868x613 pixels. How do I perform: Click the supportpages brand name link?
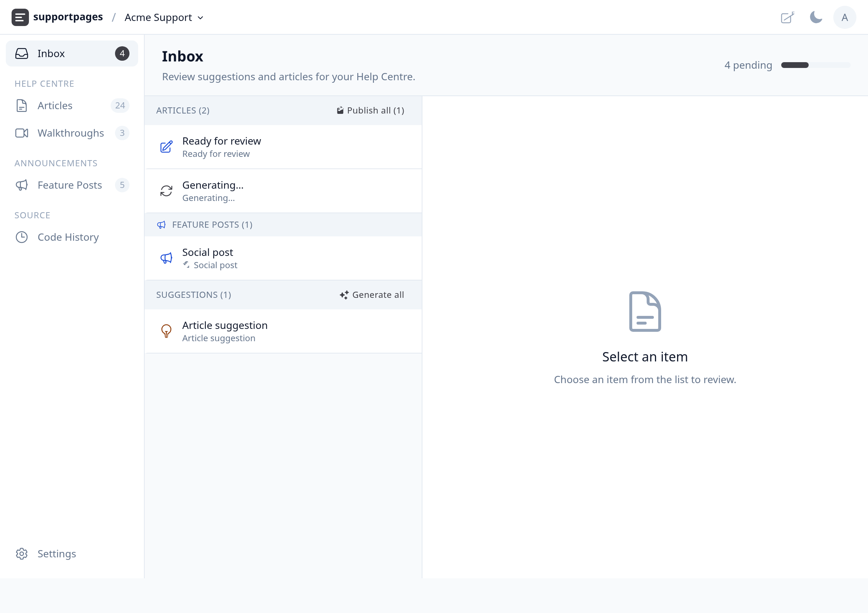[68, 17]
